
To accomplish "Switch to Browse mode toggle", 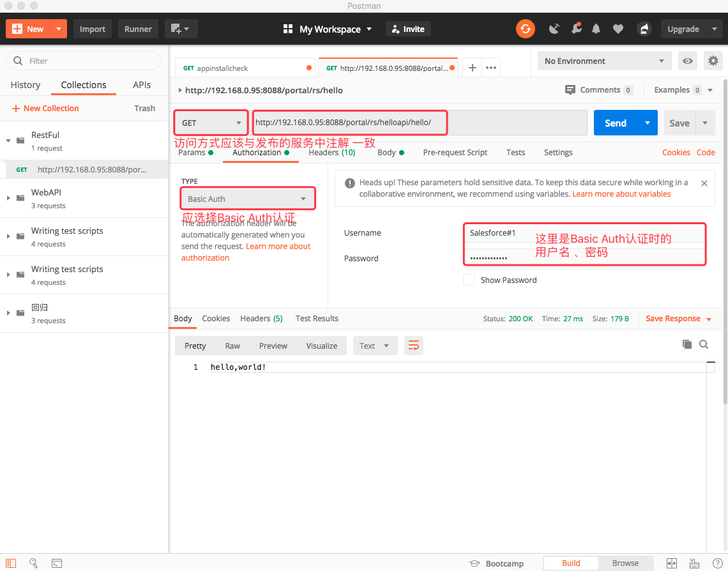I will tap(625, 563).
